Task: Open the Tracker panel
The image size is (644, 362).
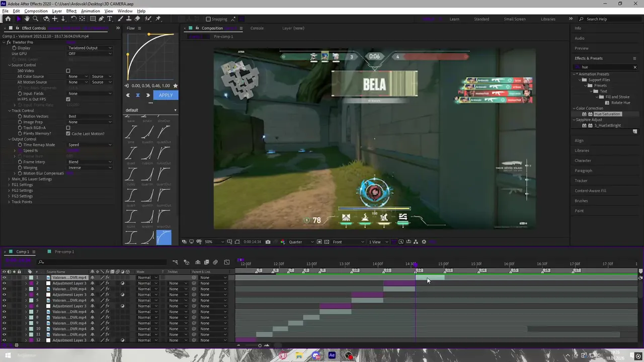Action: point(581,180)
